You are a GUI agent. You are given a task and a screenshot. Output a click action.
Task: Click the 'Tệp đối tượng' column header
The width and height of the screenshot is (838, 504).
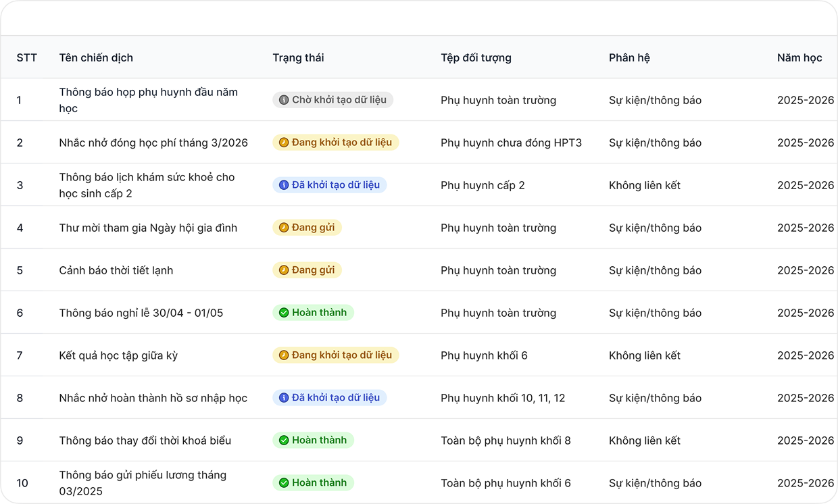click(476, 57)
